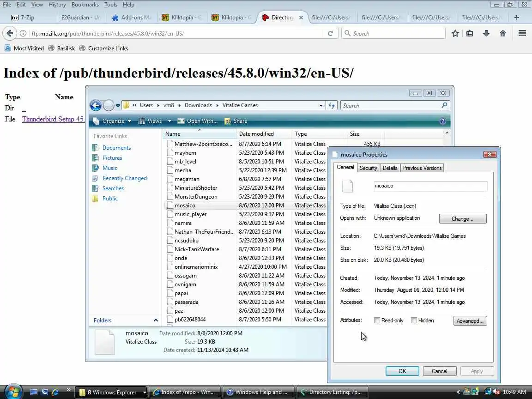Select the onlinemariominix file

(x=196, y=267)
